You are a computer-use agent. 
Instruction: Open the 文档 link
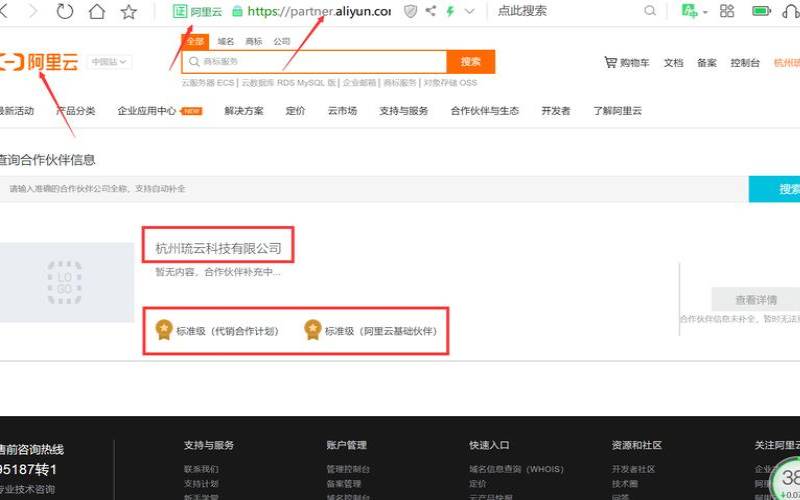point(673,63)
